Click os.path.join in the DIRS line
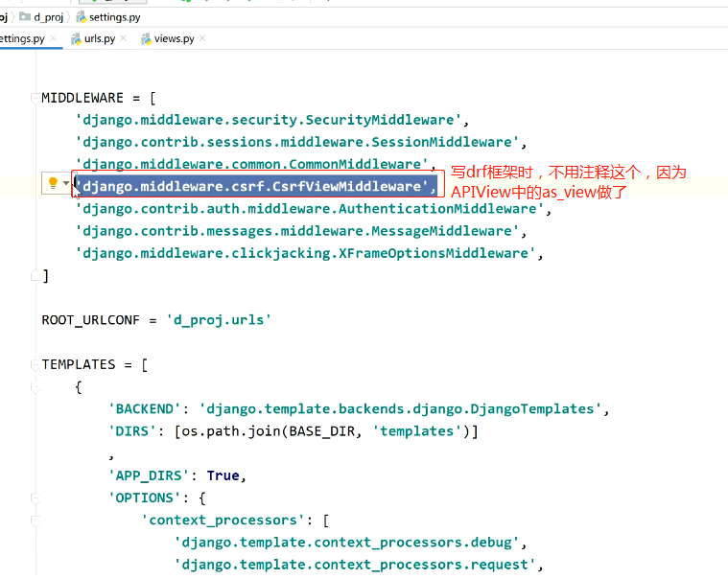The width and height of the screenshot is (728, 579). click(231, 432)
